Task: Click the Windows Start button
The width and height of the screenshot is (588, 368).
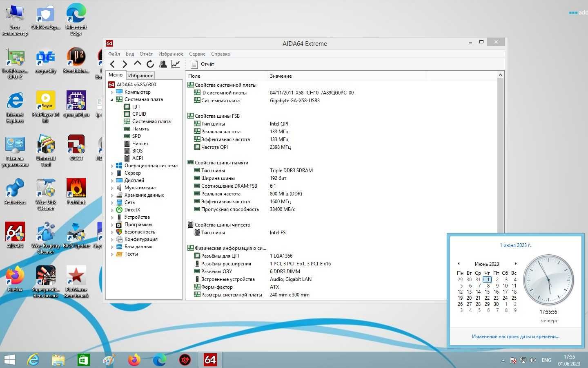Action: click(x=9, y=360)
